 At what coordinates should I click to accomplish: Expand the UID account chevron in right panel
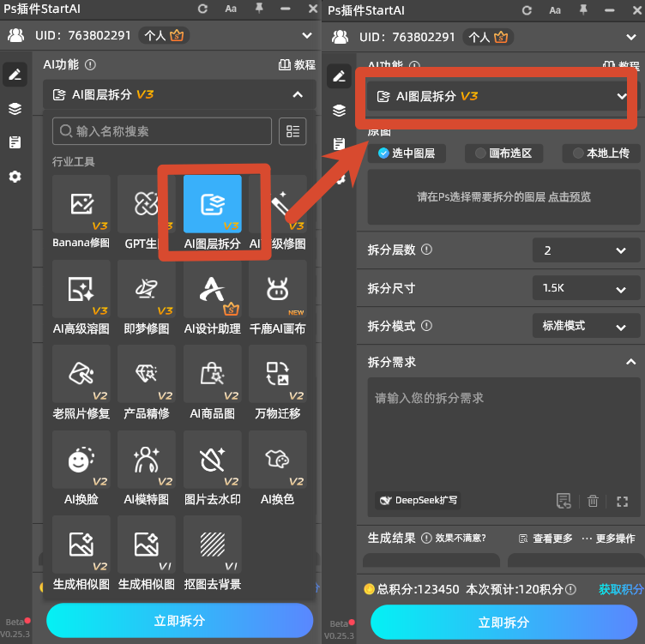[631, 37]
